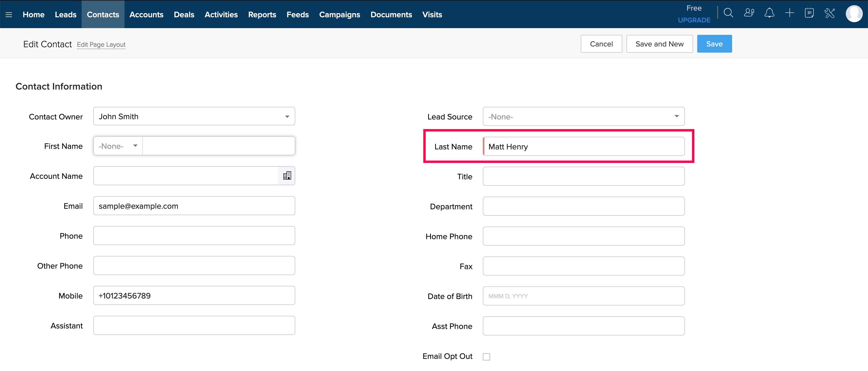Image resolution: width=868 pixels, height=371 pixels.
Task: Open the First Name salutation dropdown
Action: 118,146
